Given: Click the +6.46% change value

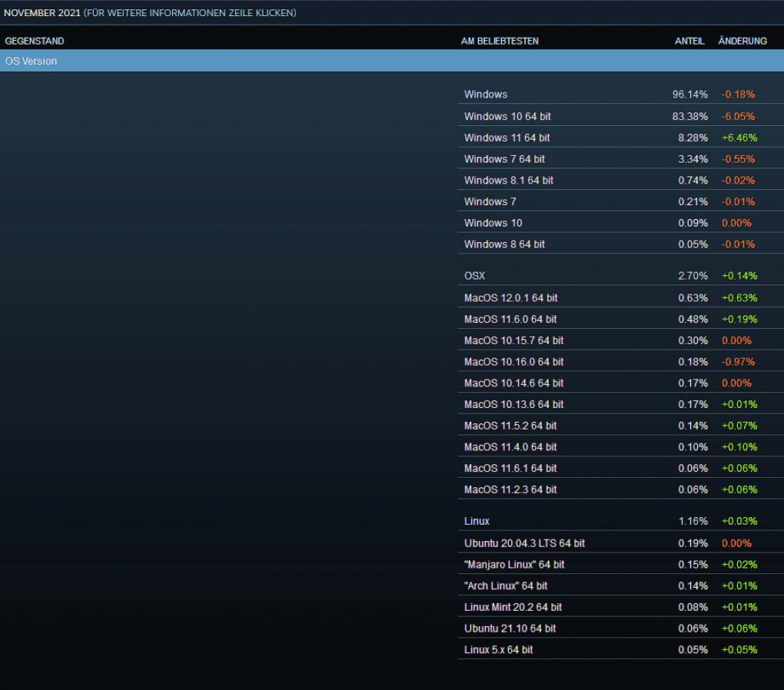Looking at the screenshot, I should [x=739, y=138].
